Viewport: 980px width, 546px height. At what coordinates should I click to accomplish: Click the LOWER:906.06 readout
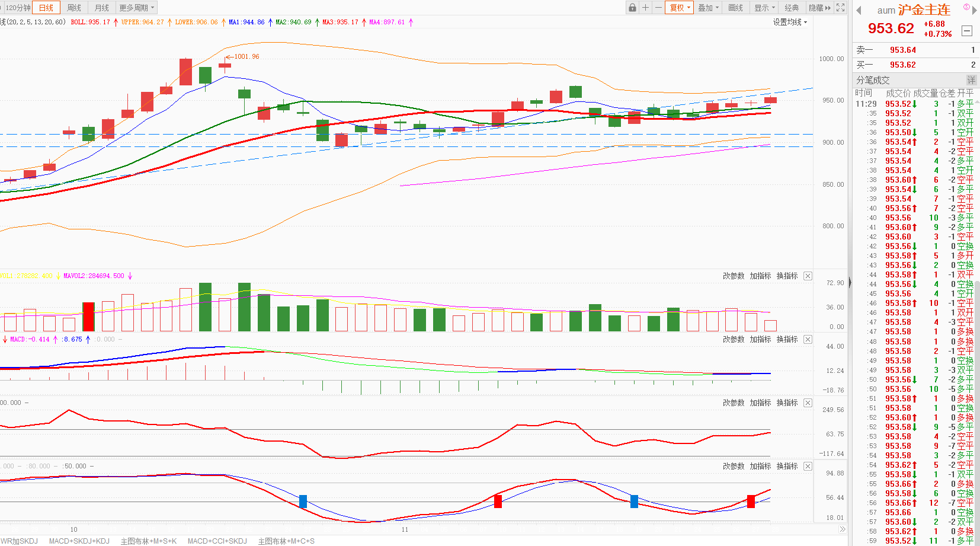point(197,22)
